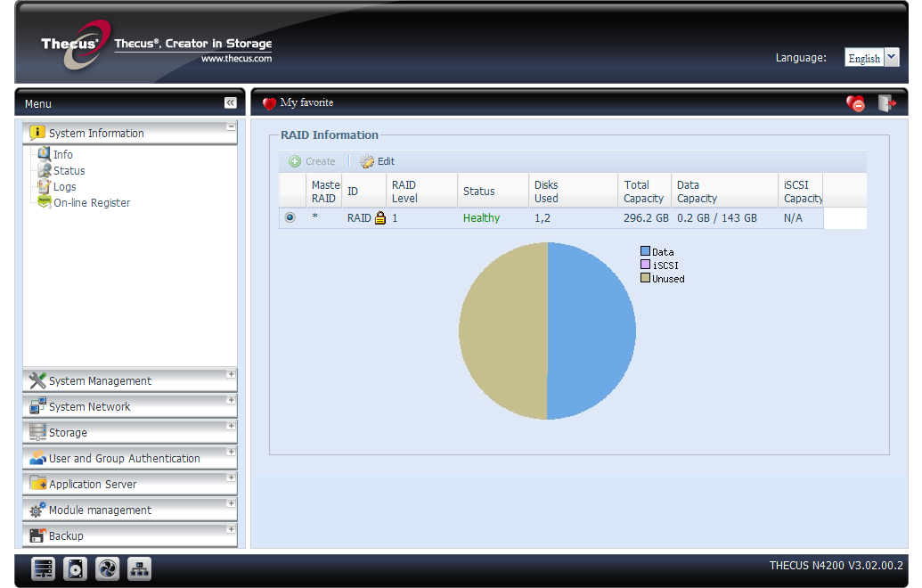Open Info in System Information

point(63,155)
